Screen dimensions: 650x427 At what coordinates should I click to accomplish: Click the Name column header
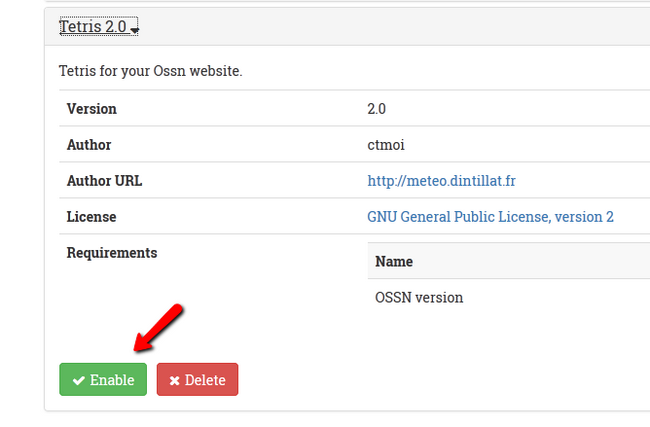[x=394, y=261]
